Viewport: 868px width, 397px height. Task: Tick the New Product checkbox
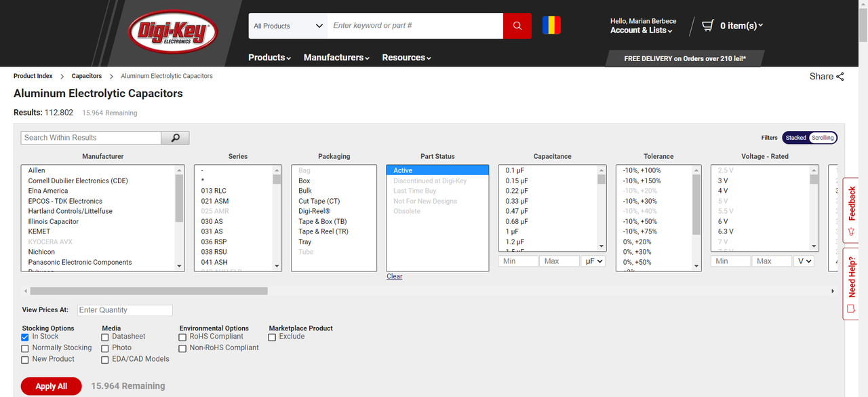tap(25, 360)
